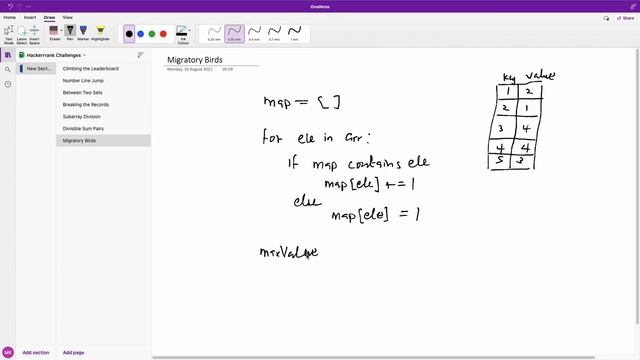Undo the last action in title bar
Screen dimensions: 640x360
coord(10,6)
